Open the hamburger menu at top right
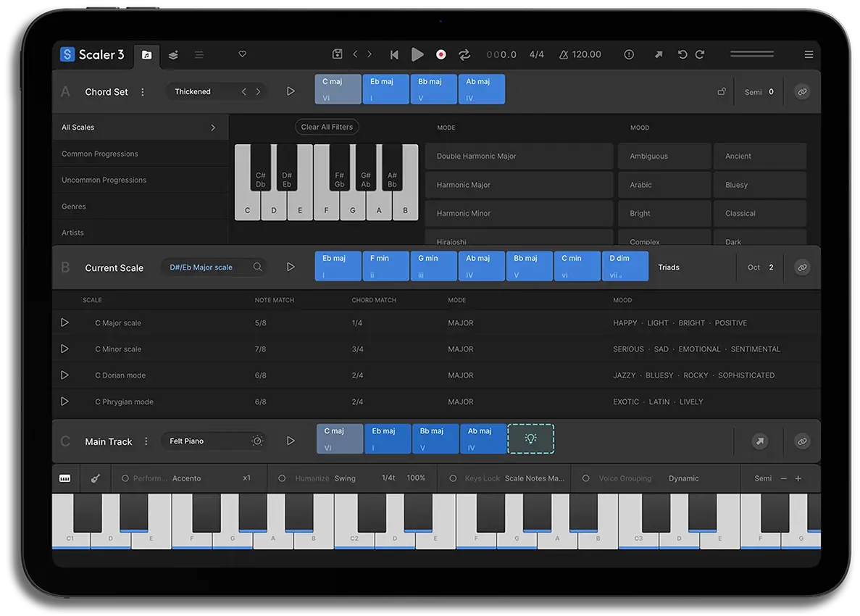Screen dimensions: 860x616 click(x=809, y=54)
